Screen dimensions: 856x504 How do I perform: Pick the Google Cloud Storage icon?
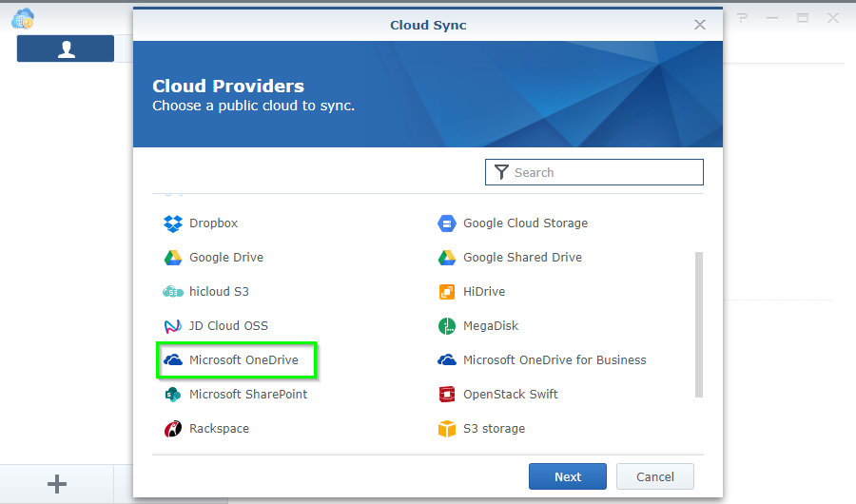[447, 223]
